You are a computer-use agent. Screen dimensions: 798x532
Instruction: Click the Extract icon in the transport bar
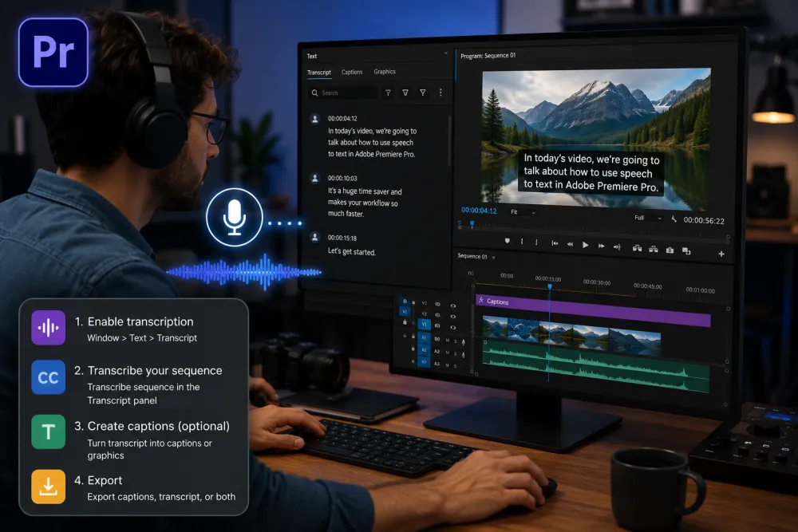(654, 249)
